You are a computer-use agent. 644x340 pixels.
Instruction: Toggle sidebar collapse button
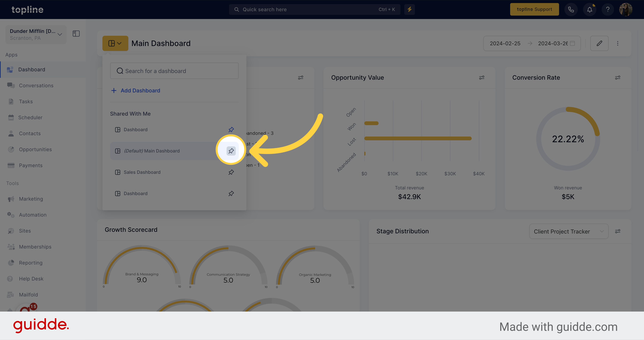76,34
